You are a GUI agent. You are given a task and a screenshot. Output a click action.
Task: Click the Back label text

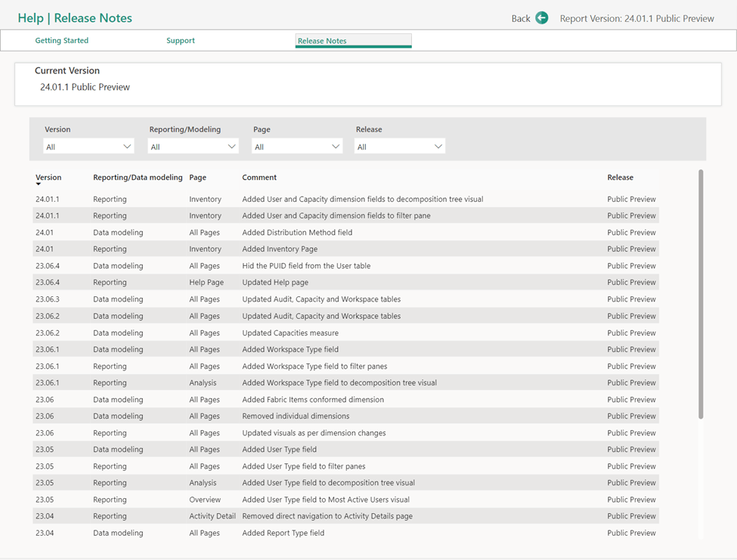(520, 19)
